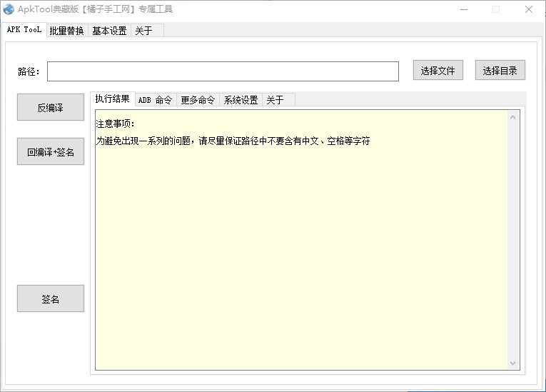The height and width of the screenshot is (392, 546).
Task: Click the 签名 button
Action: (51, 298)
